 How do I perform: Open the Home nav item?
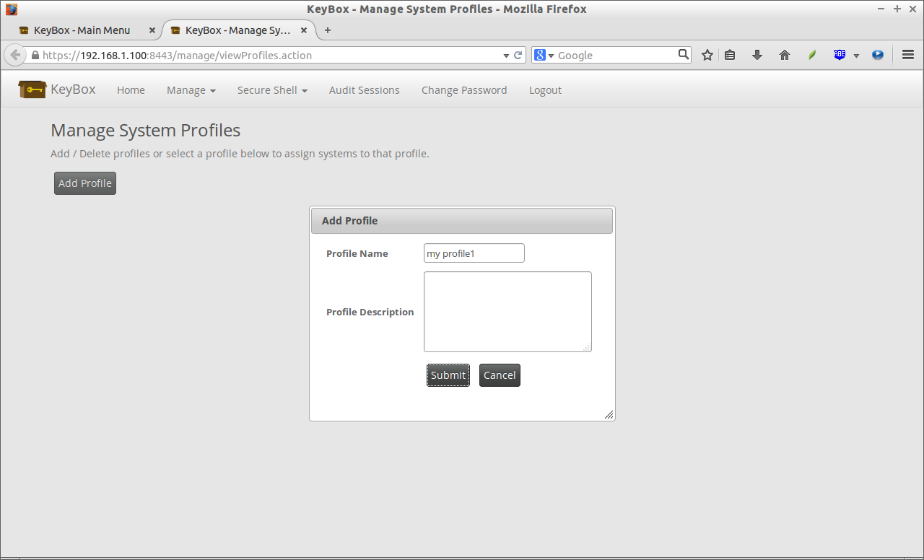point(131,90)
